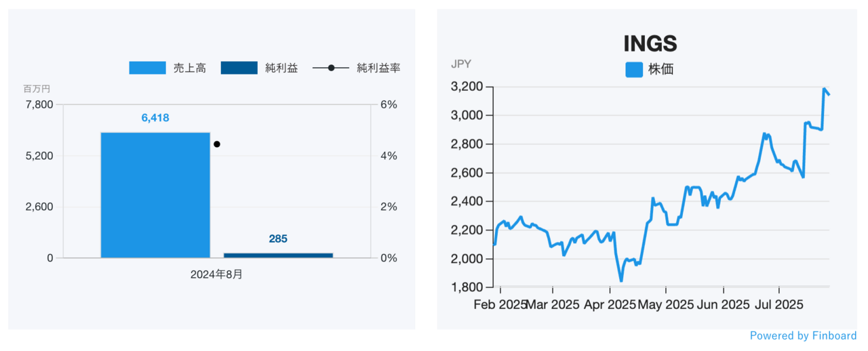The image size is (868, 351).
Task: Toggle the 純利益 legend swatch
Action: [239, 68]
